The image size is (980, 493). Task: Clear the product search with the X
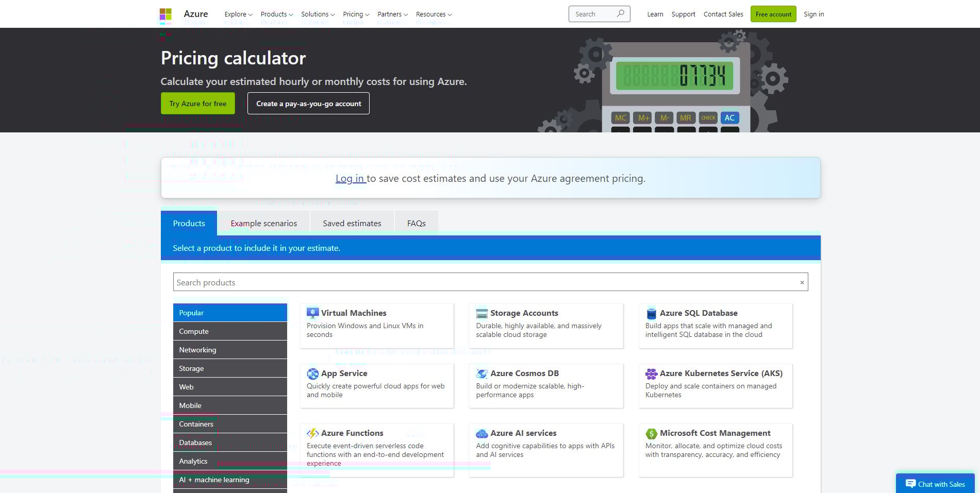coord(802,282)
